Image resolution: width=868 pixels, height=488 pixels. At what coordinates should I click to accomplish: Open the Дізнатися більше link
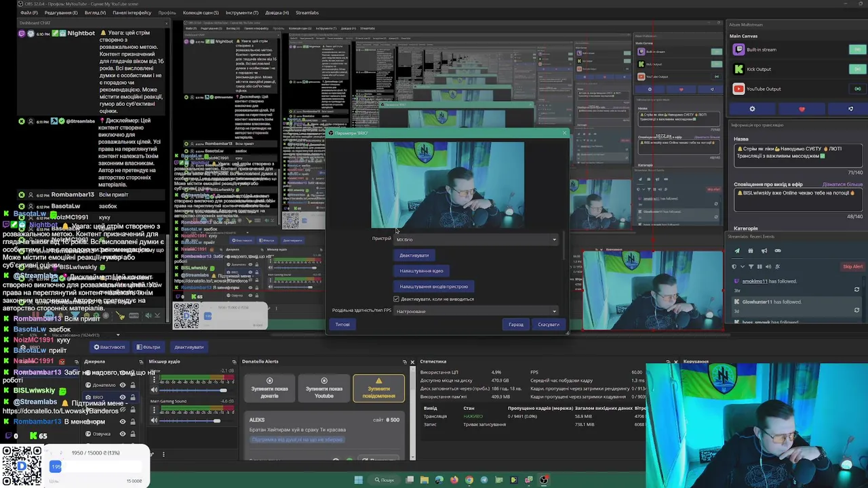coord(842,184)
